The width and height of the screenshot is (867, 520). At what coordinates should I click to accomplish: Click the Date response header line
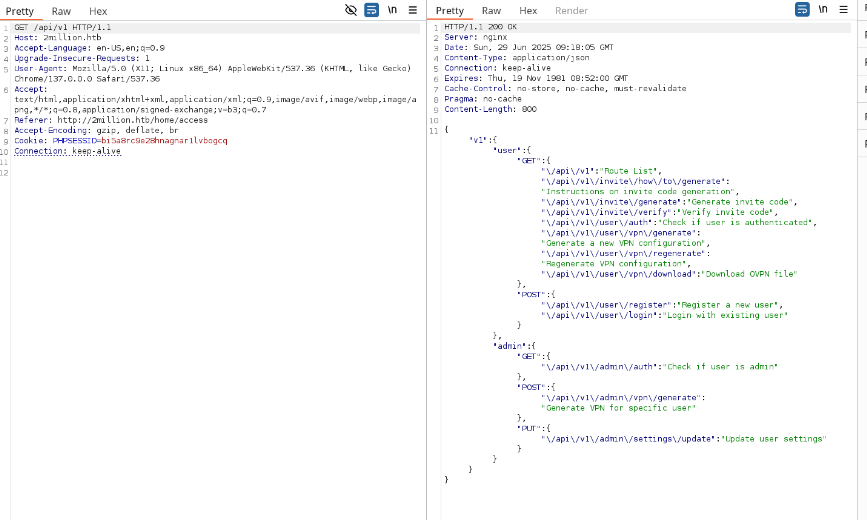pyautogui.click(x=529, y=48)
